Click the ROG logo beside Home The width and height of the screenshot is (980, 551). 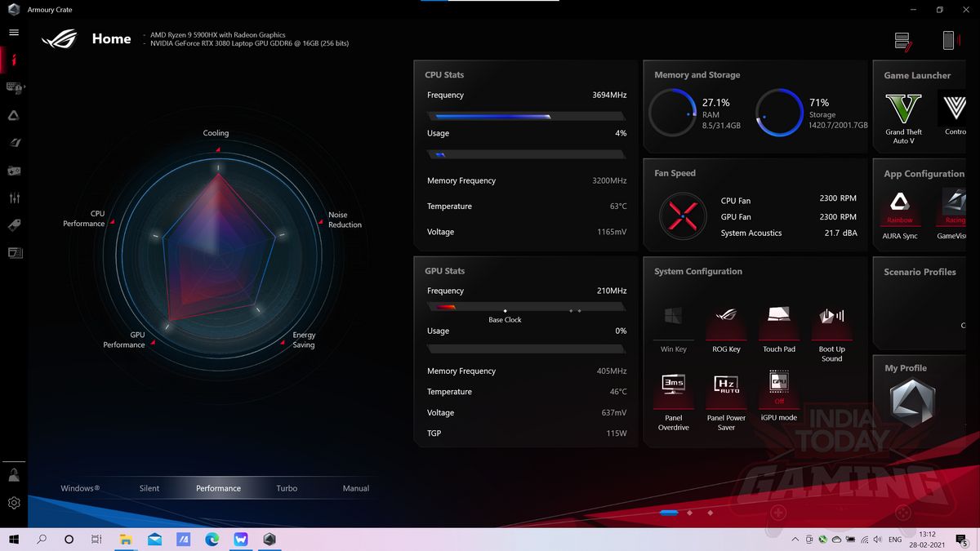tap(59, 38)
